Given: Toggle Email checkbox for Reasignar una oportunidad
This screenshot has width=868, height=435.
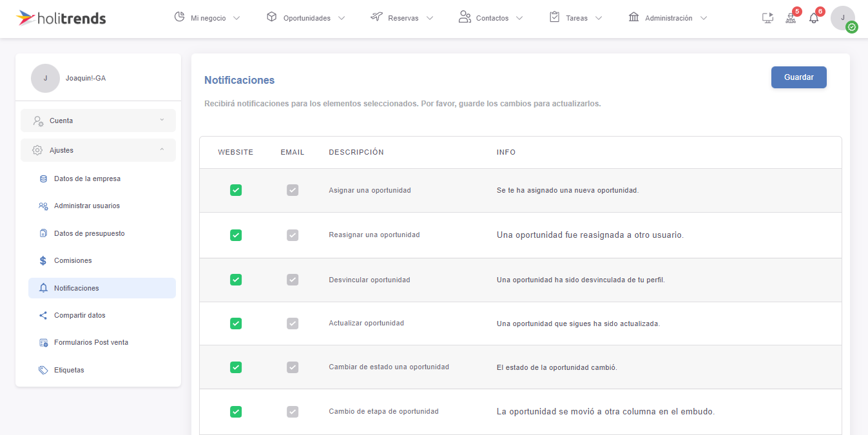Looking at the screenshot, I should click(293, 235).
